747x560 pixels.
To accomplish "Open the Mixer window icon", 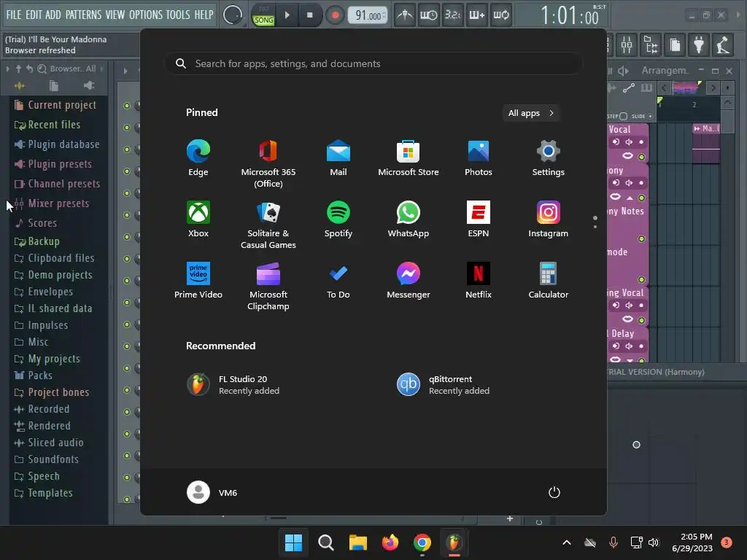I will pos(627,45).
